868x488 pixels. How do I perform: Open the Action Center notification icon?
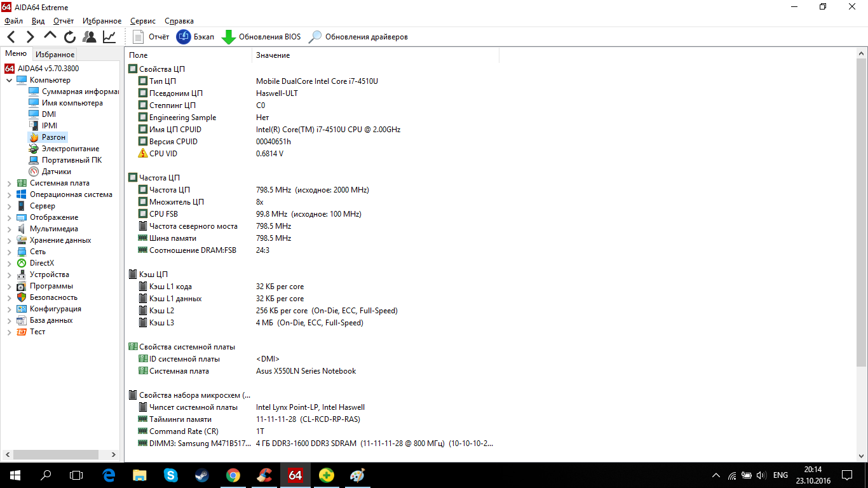(846, 475)
